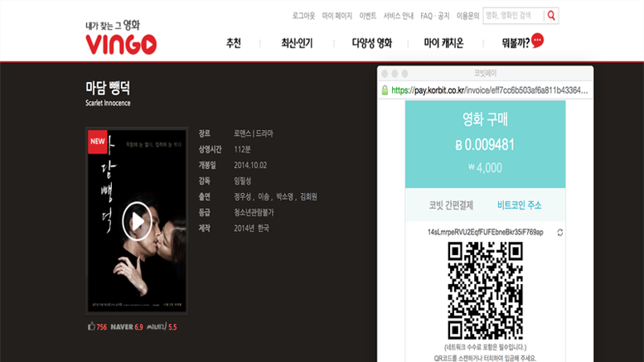The width and height of the screenshot is (644, 362).
Task: Click the green padlock icon in popup
Action: click(385, 90)
